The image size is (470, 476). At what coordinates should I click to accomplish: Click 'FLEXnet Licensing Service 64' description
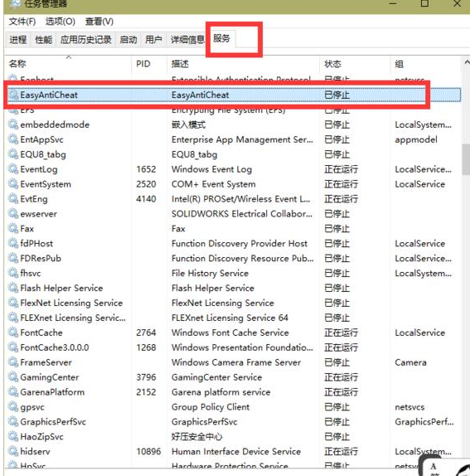coord(230,318)
